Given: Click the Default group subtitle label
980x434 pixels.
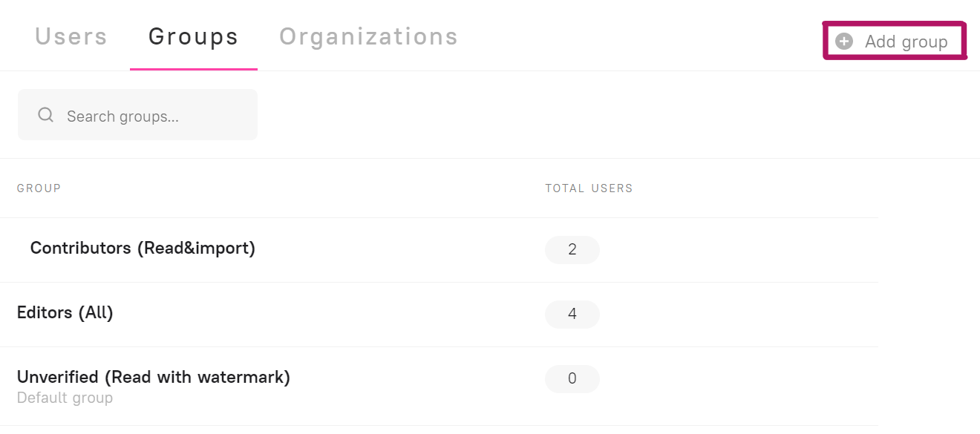Looking at the screenshot, I should (x=65, y=398).
